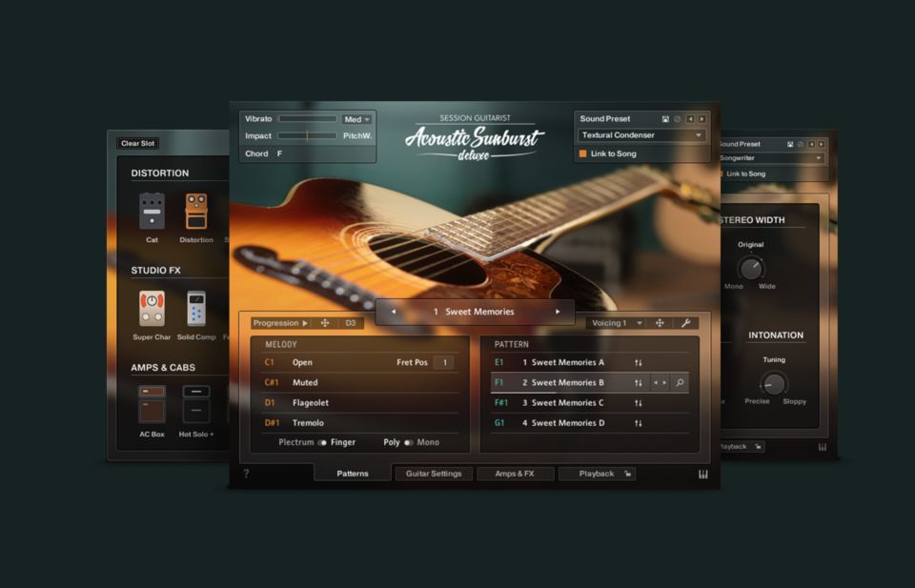Click the Clear Slot button

[138, 144]
